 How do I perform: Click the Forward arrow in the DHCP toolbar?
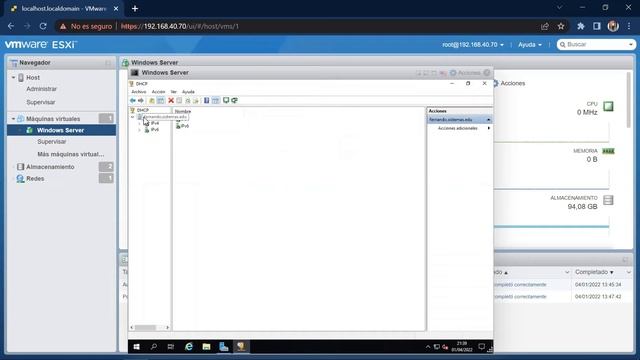141,100
